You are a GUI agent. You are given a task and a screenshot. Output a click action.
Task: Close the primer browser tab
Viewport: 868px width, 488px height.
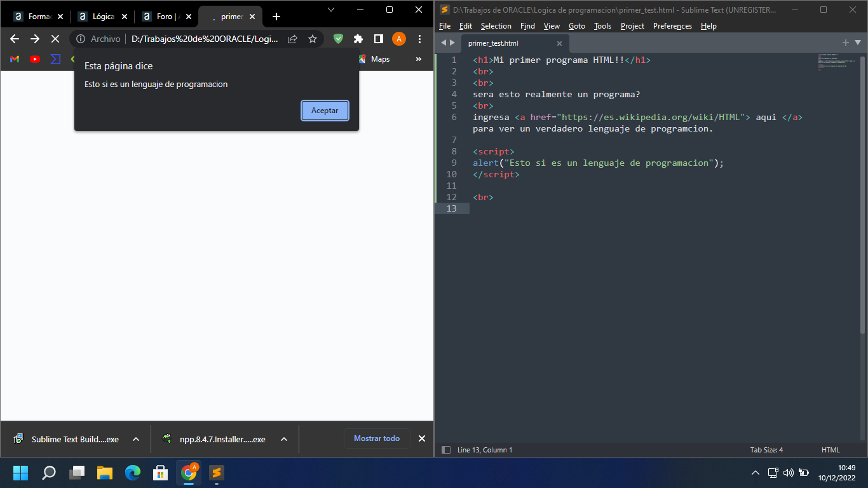252,17
